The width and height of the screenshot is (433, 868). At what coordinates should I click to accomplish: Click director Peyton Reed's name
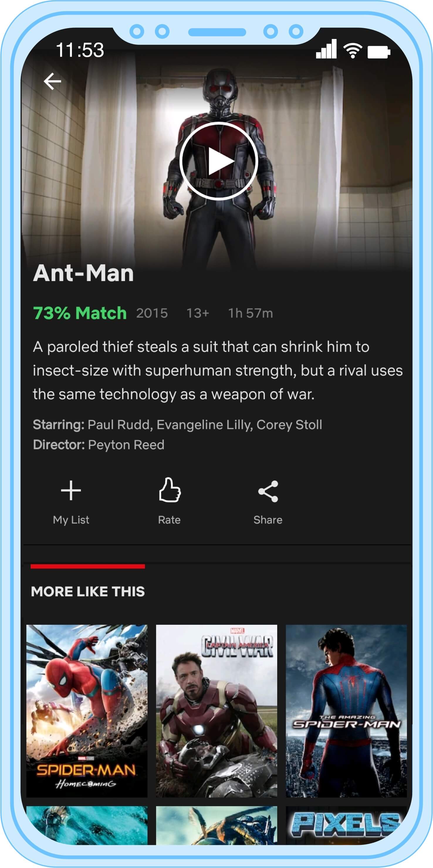[x=126, y=445]
